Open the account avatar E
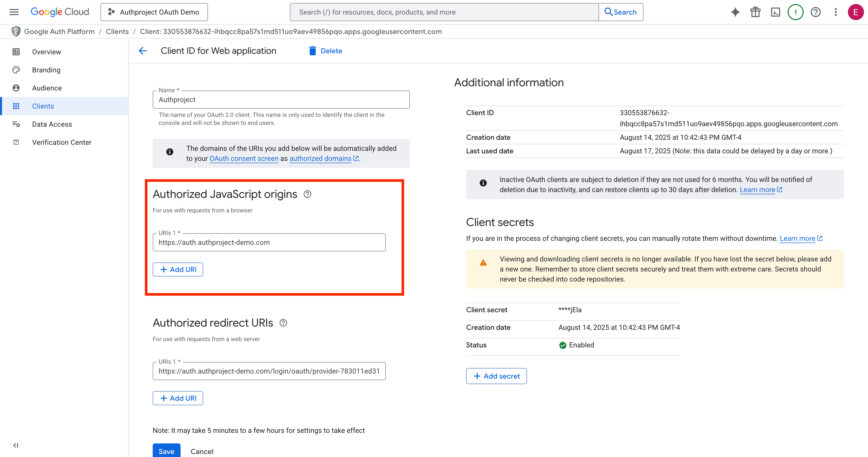This screenshot has width=868, height=457. pos(855,12)
